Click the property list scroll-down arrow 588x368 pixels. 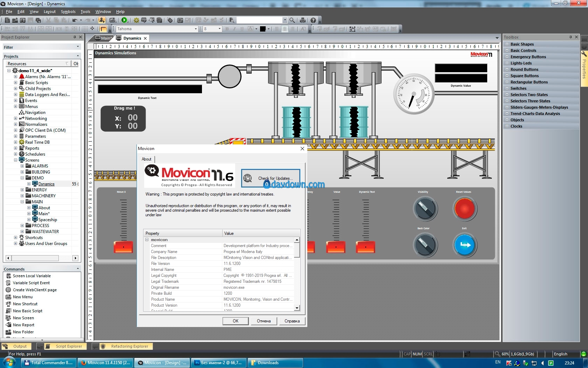pos(297,308)
